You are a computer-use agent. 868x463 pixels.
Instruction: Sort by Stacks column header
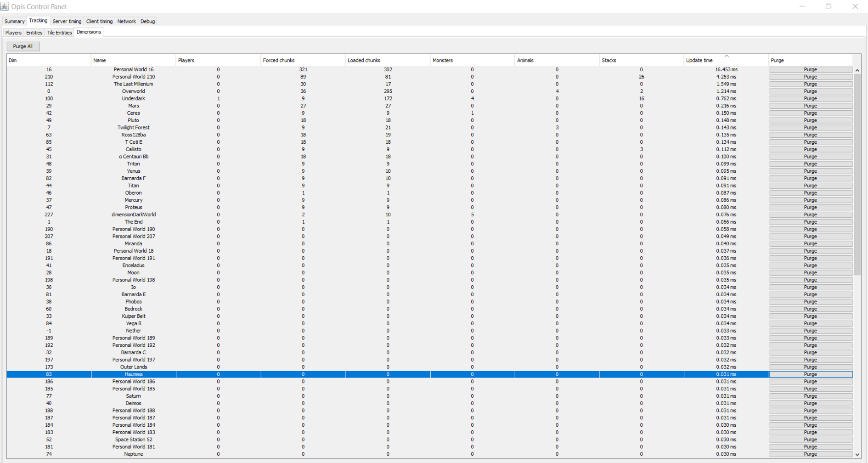point(641,60)
